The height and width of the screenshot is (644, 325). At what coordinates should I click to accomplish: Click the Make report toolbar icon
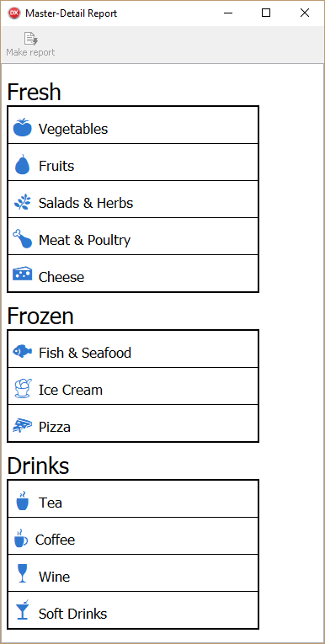(31, 39)
